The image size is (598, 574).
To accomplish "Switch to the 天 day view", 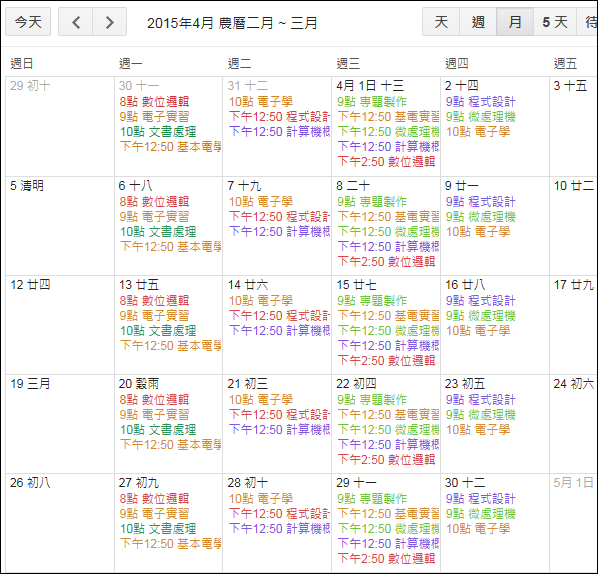I will (441, 22).
